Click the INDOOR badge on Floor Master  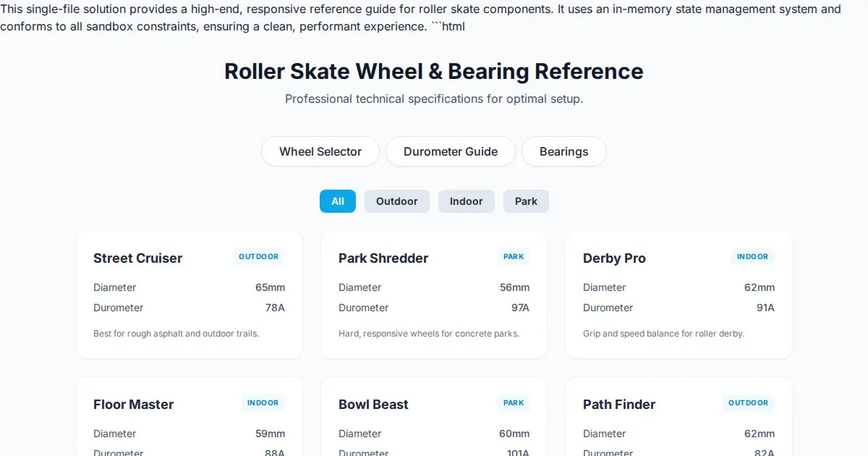point(263,403)
